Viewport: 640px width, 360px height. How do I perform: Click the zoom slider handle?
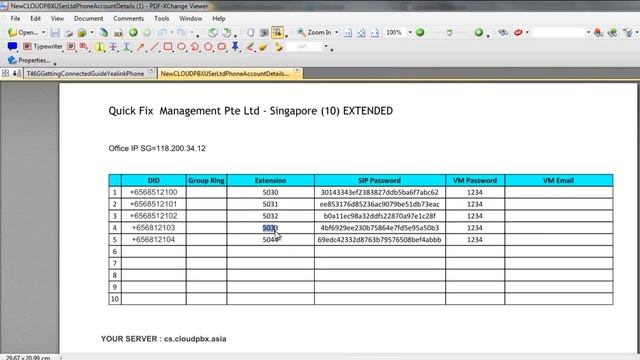click(x=449, y=32)
